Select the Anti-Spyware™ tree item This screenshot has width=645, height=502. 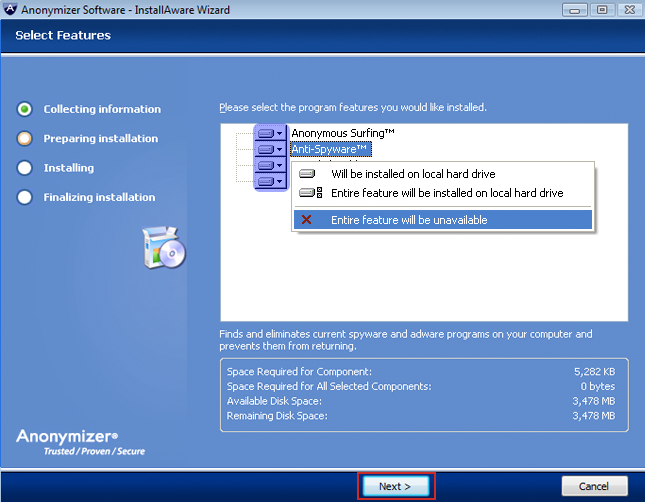click(330, 149)
